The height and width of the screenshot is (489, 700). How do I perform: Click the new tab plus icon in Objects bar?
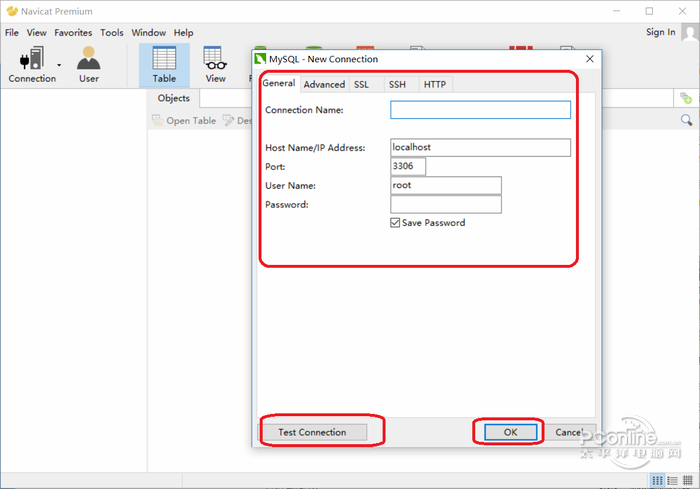click(x=686, y=98)
